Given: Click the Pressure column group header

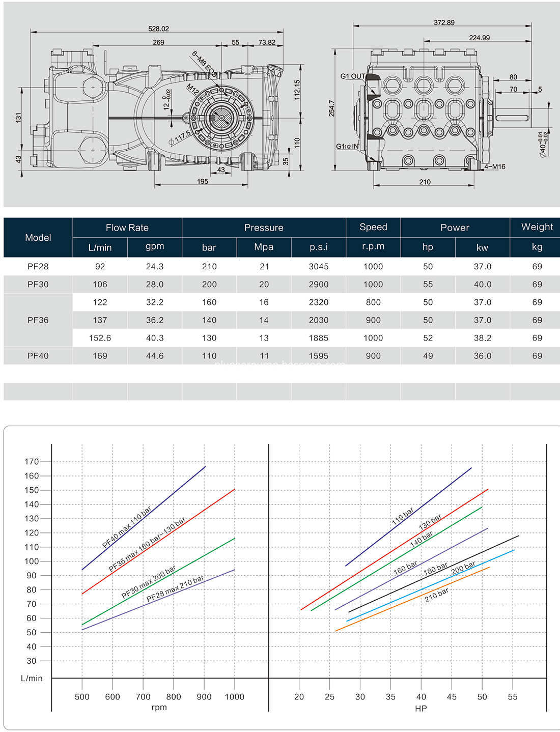Looking at the screenshot, I should coord(264,228).
